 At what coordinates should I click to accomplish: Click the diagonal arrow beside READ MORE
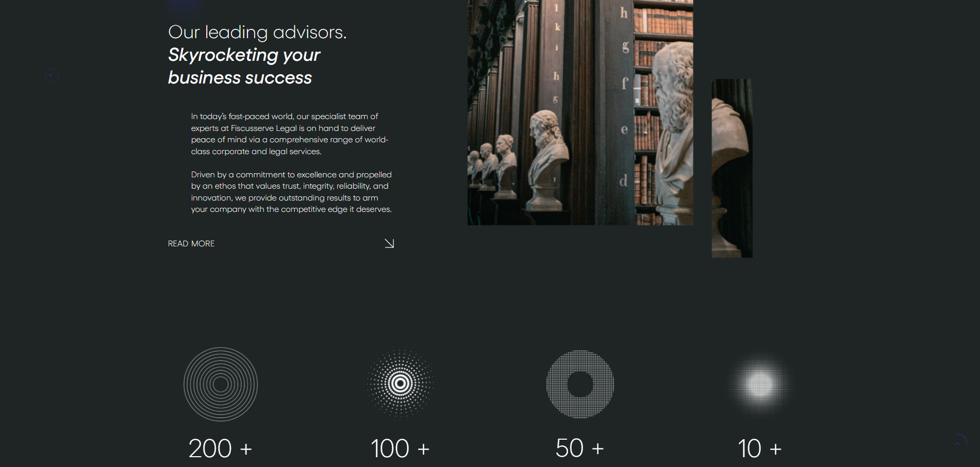coord(389,243)
